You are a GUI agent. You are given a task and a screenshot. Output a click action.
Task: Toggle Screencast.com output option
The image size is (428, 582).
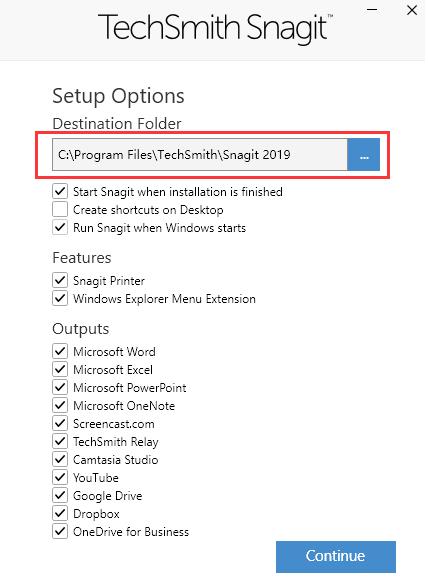pyautogui.click(x=60, y=423)
